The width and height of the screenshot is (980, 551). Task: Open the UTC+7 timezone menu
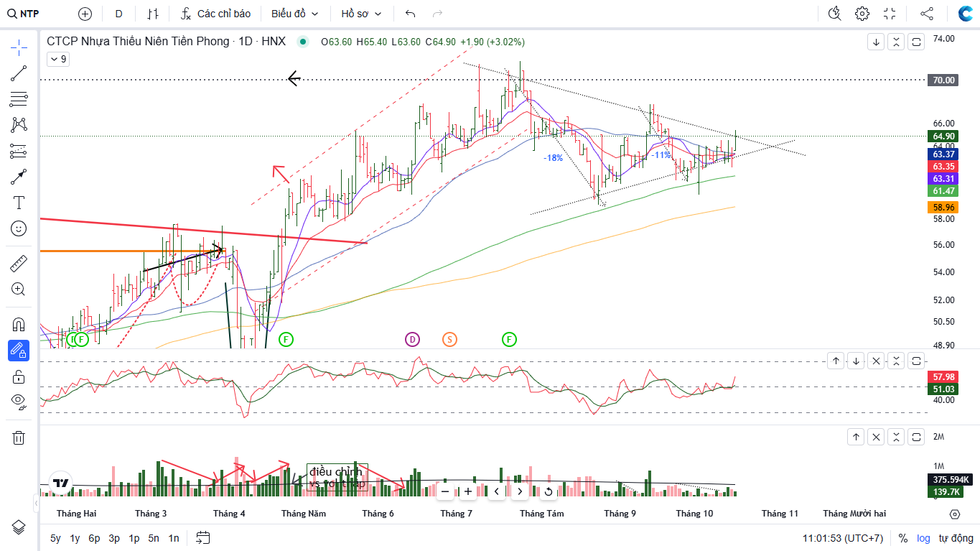(843, 538)
